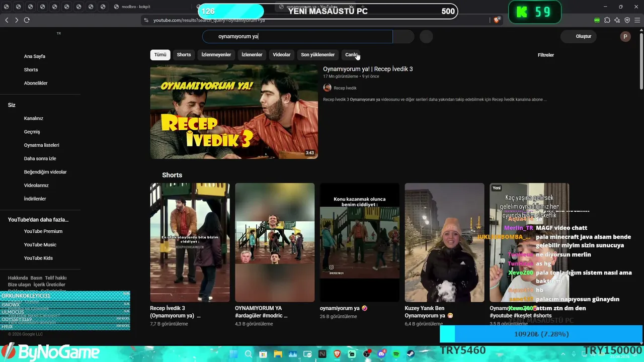This screenshot has width=644, height=362.
Task: Open the Recep İvedik channel name link
Action: [x=345, y=88]
